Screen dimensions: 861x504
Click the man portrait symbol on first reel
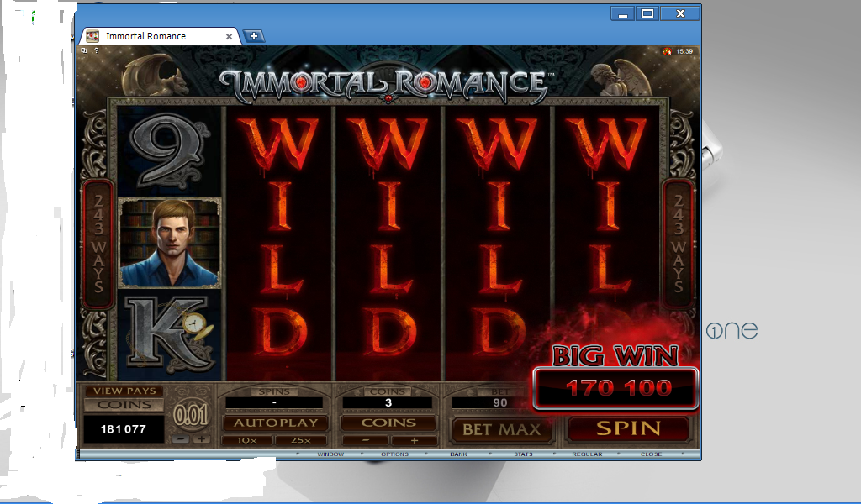[x=171, y=243]
